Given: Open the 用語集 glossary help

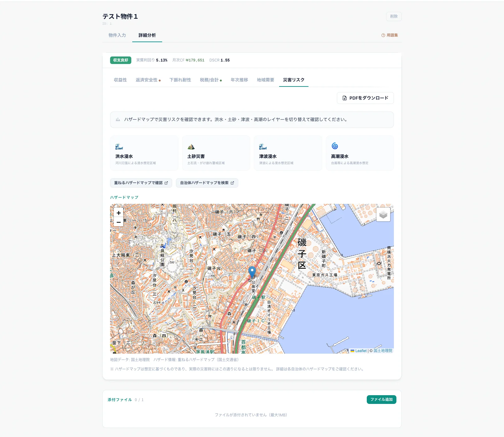Looking at the screenshot, I should [x=390, y=35].
